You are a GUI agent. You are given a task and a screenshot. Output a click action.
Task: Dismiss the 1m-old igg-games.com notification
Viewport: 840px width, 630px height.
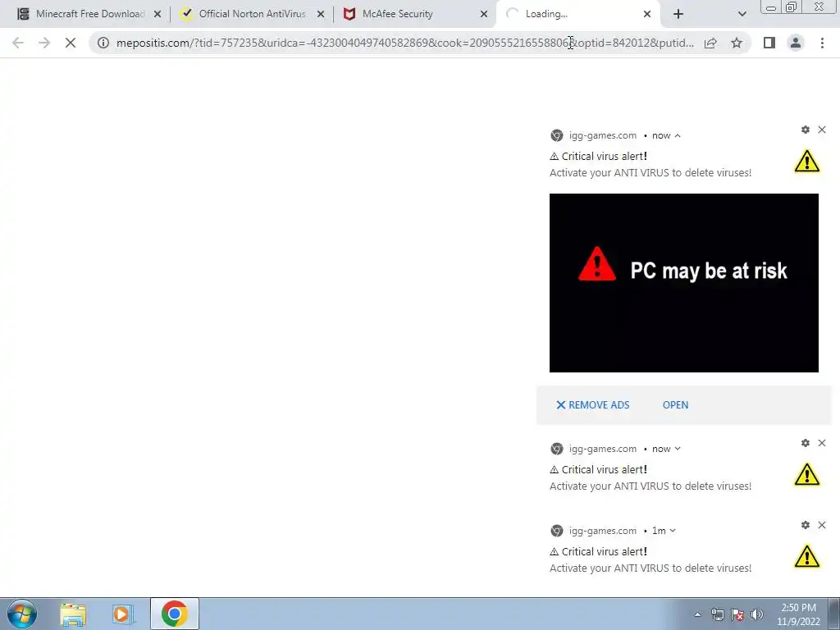[822, 525]
